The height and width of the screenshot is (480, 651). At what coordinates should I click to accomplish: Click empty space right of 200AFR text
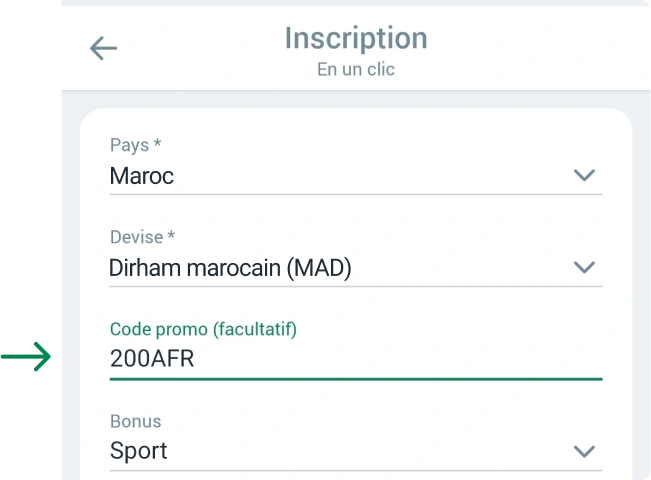400,360
